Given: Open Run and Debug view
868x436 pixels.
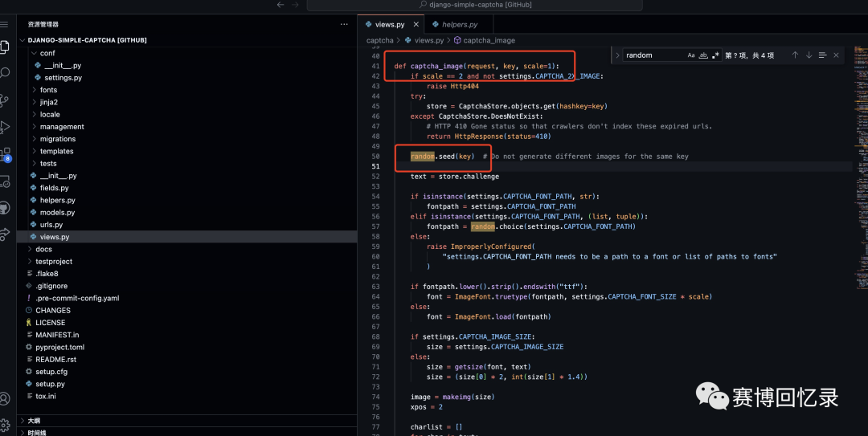Looking at the screenshot, I should tap(5, 127).
